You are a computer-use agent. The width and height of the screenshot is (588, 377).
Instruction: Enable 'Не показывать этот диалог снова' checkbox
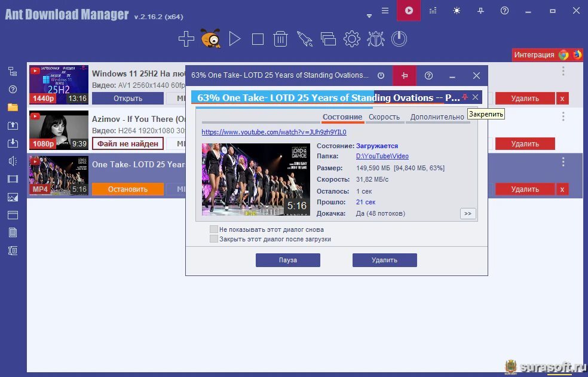pyautogui.click(x=214, y=229)
